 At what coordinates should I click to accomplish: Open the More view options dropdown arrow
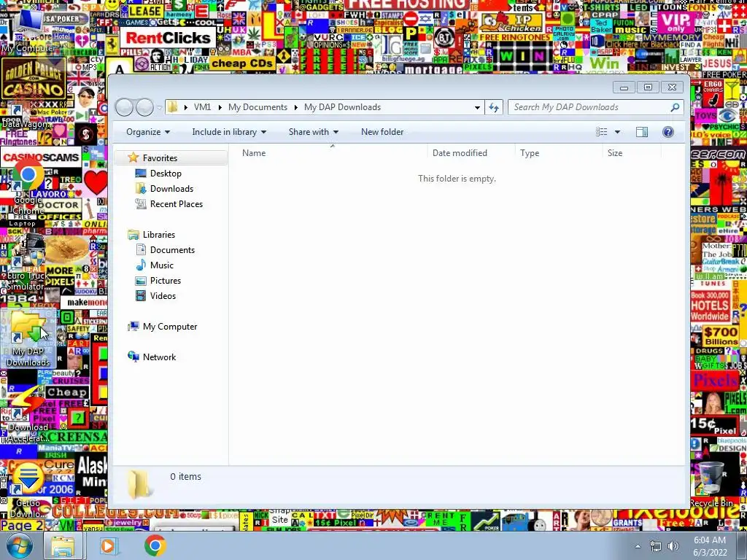[617, 132]
